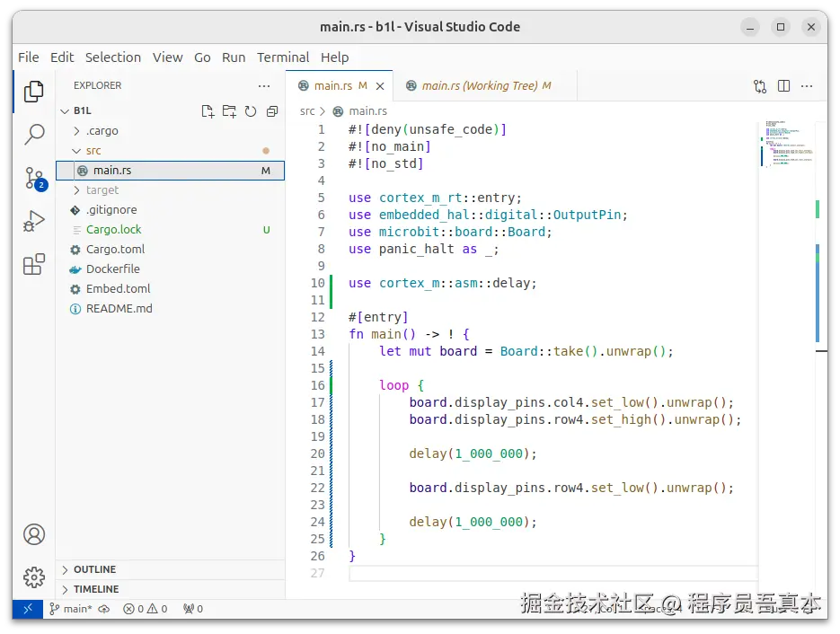Open Cargo.toml file

171,250
